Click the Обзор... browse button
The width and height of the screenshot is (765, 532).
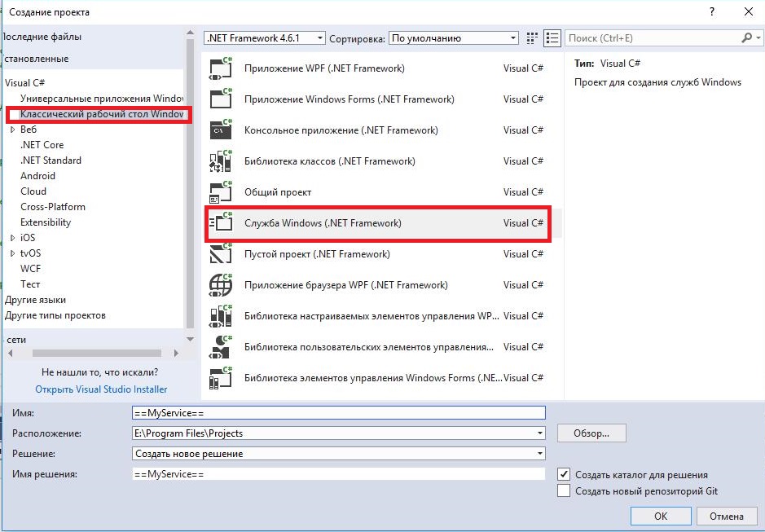click(591, 433)
